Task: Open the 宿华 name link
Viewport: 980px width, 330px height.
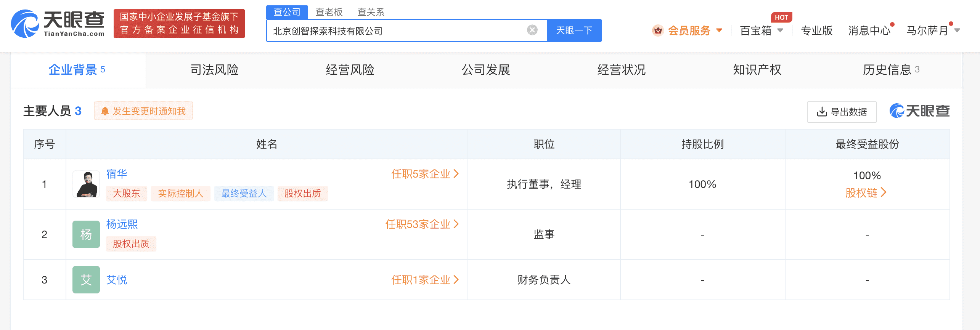Action: (x=117, y=174)
